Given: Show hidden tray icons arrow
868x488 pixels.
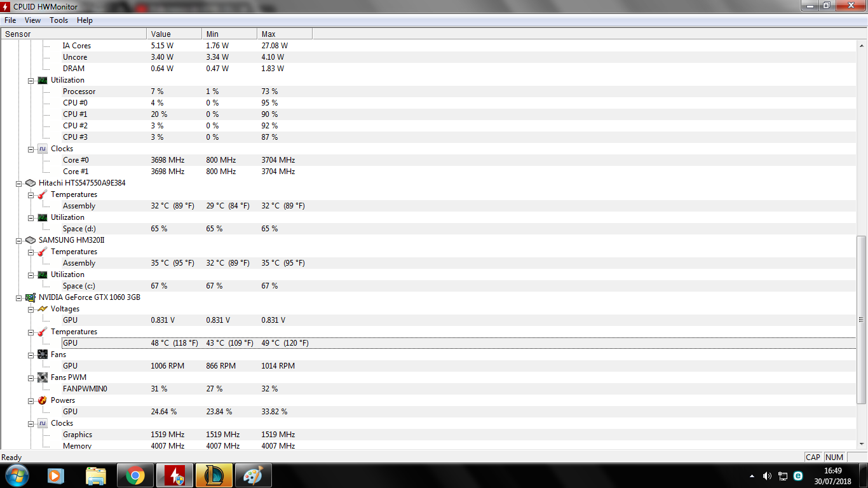Looking at the screenshot, I should coord(752,476).
